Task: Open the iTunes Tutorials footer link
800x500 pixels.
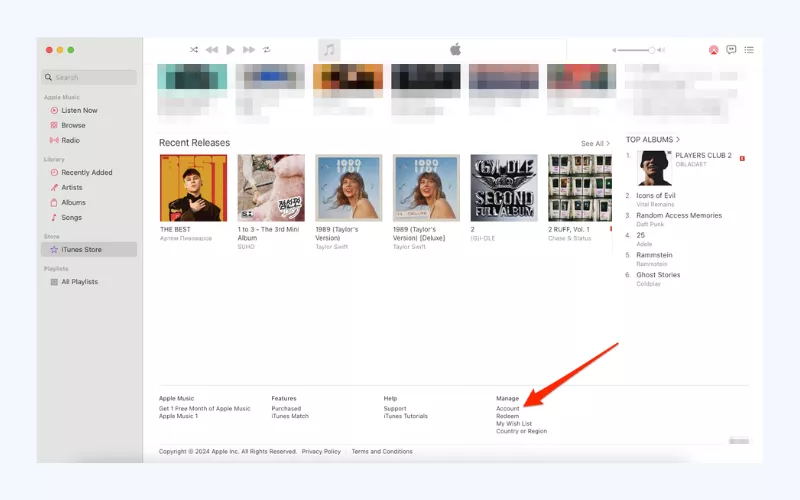Action: pyautogui.click(x=406, y=416)
